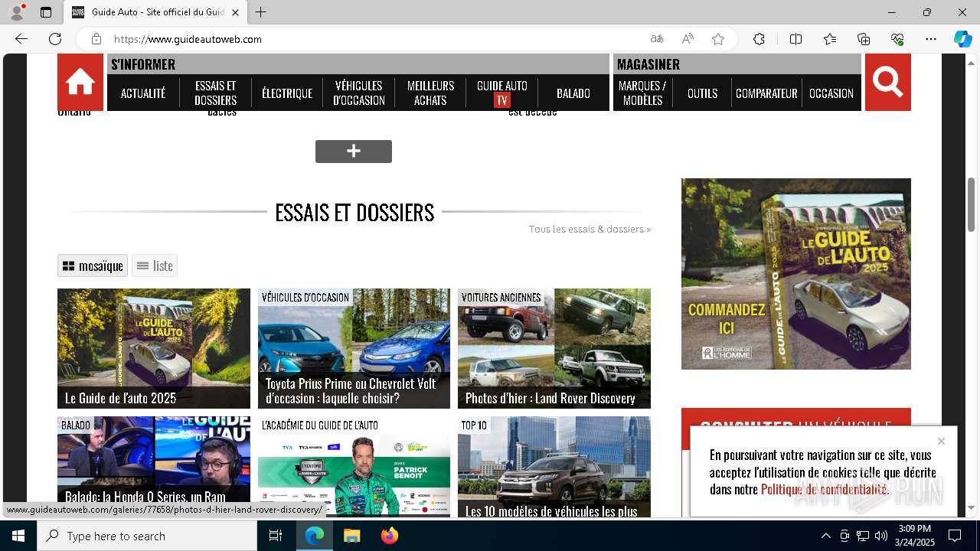The width and height of the screenshot is (980, 551).
Task: Toggle split screen view
Action: tap(795, 39)
